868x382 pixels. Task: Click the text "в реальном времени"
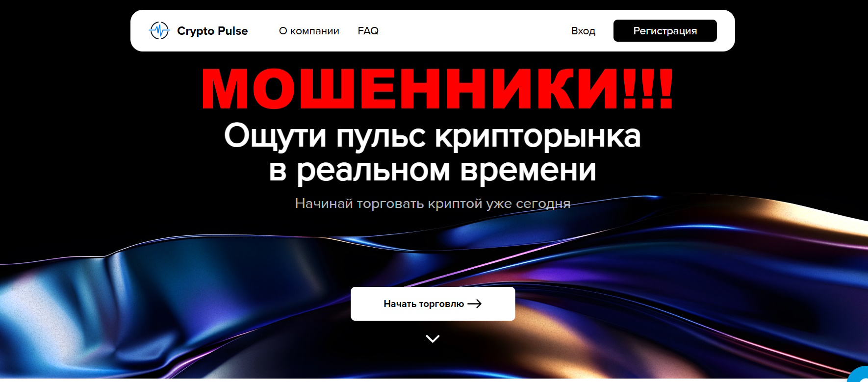(433, 170)
